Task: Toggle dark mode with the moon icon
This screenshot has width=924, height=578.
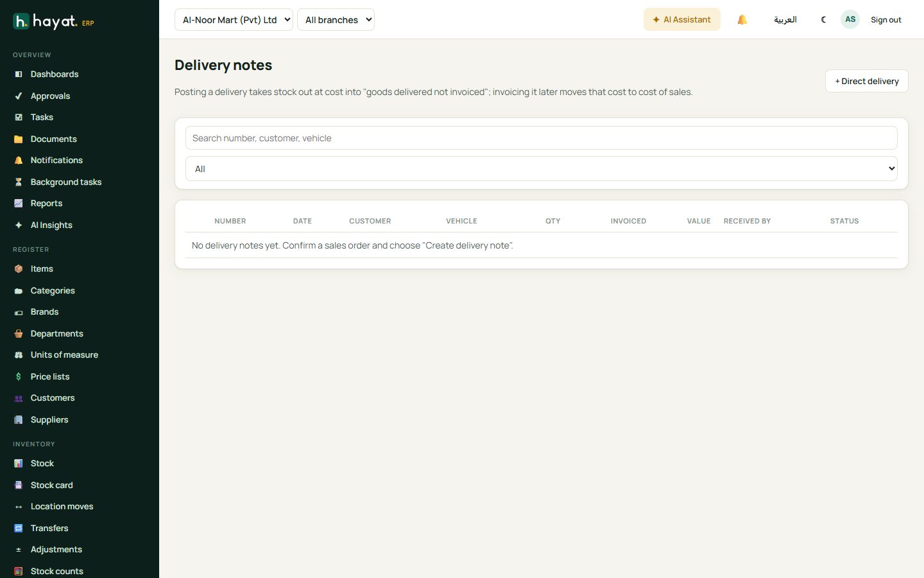Action: (823, 20)
